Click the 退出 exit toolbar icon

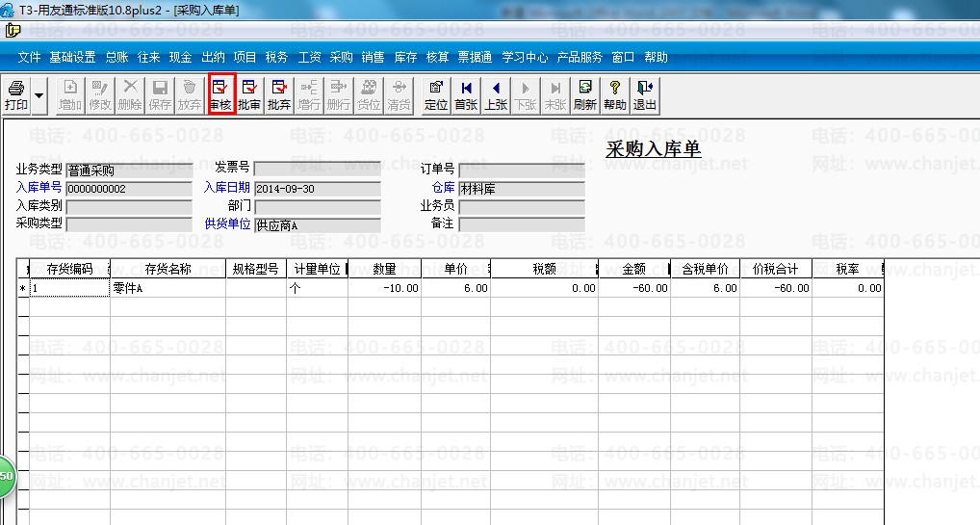tap(645, 95)
